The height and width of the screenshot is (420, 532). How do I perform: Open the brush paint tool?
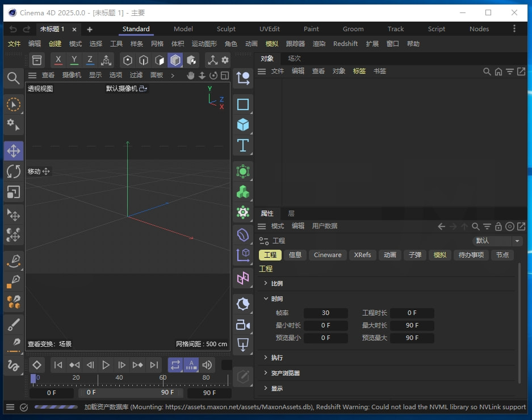click(x=14, y=325)
